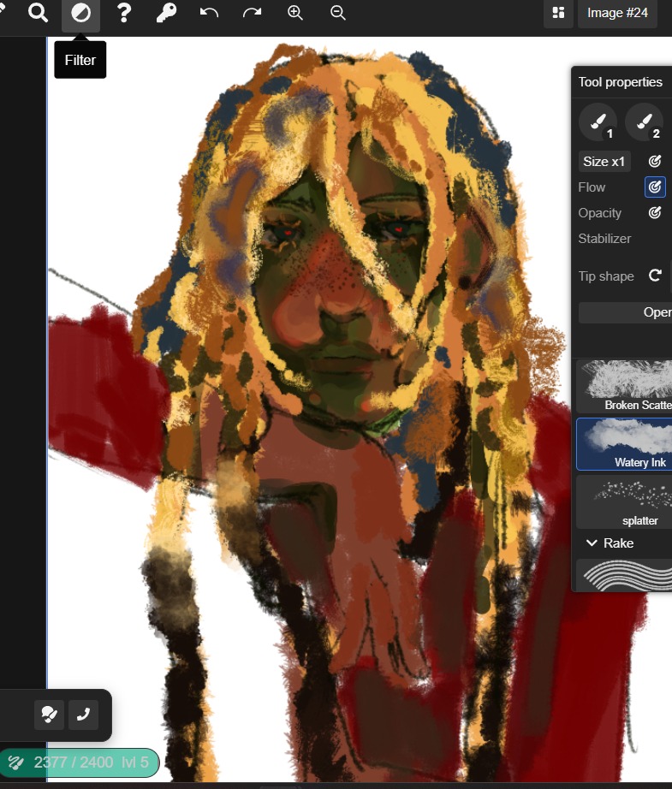Open the Filter tool
The width and height of the screenshot is (672, 789).
pyautogui.click(x=80, y=14)
